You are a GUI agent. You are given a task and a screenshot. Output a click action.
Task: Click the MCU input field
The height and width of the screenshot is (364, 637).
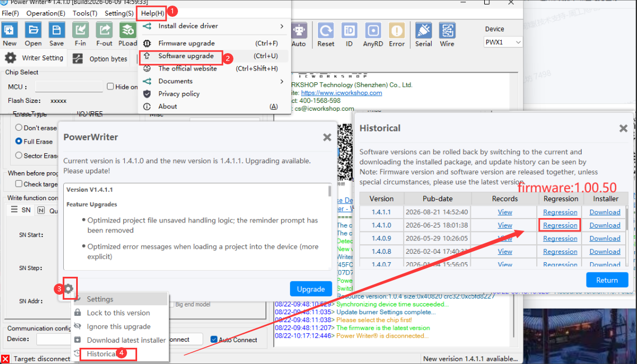[x=69, y=87]
